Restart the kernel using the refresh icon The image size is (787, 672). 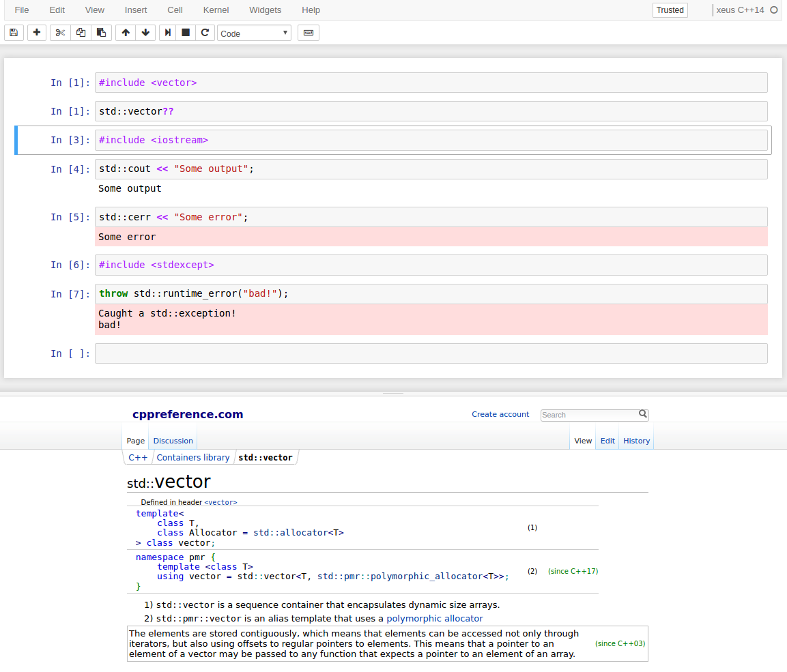pyautogui.click(x=205, y=32)
